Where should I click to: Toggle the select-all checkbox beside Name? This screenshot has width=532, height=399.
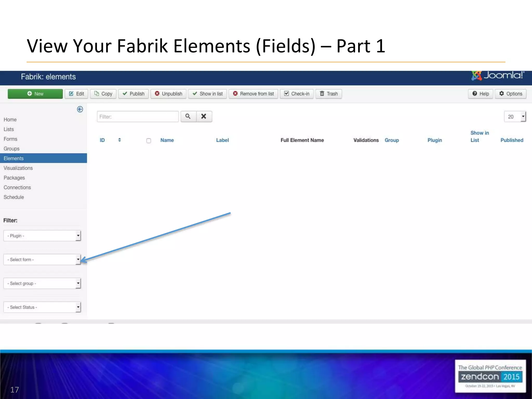tap(149, 141)
